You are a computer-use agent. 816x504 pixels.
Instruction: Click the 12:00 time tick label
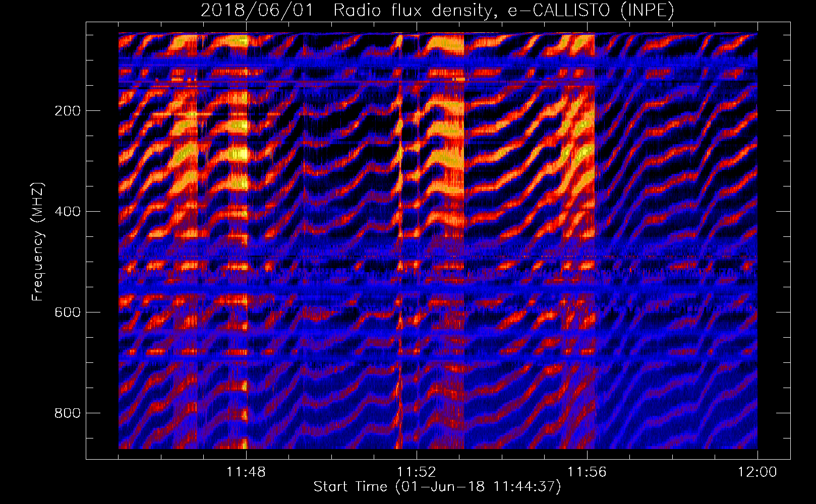(757, 472)
